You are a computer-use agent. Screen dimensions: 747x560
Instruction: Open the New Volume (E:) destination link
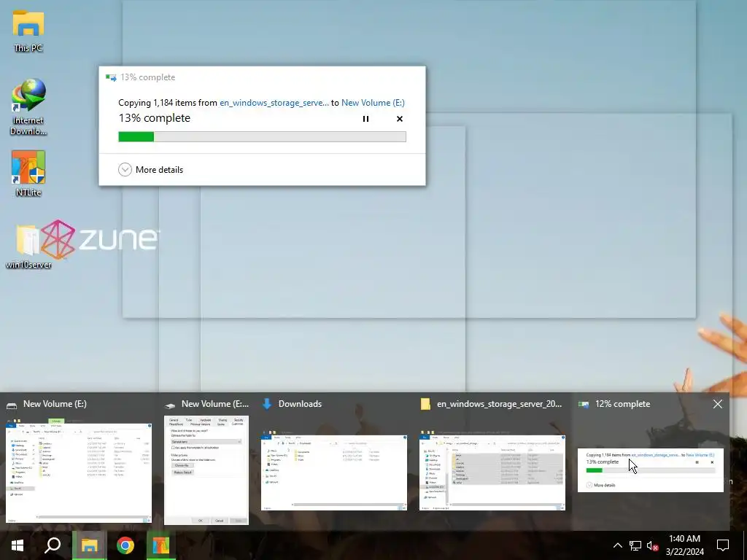coord(373,102)
